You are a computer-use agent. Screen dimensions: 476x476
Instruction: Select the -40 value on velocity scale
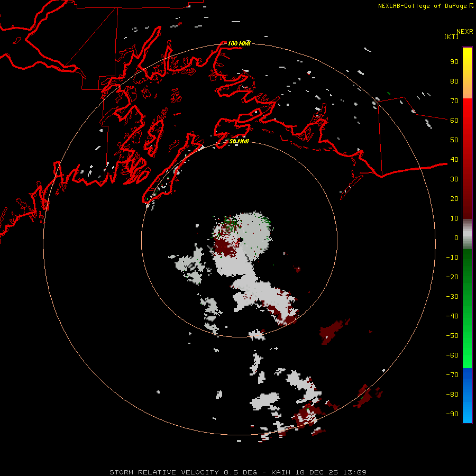pos(452,316)
